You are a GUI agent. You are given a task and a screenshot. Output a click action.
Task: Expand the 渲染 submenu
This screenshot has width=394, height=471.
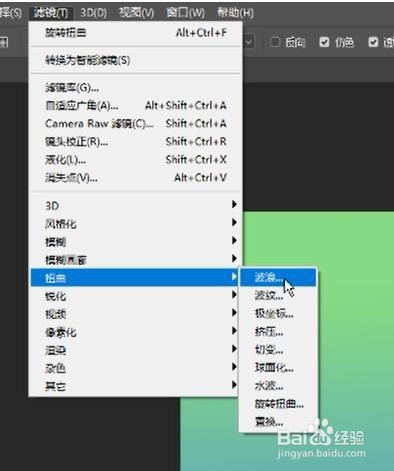point(134,350)
